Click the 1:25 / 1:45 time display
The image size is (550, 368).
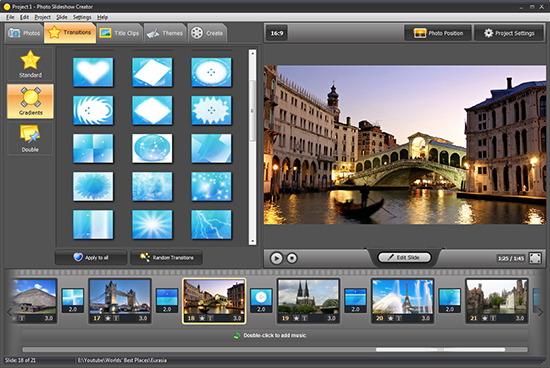coord(511,258)
